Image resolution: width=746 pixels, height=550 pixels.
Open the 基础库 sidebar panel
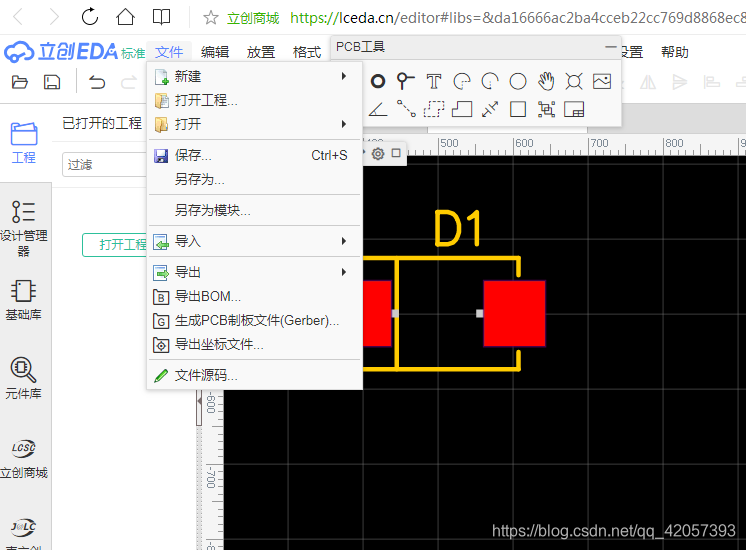tap(23, 300)
